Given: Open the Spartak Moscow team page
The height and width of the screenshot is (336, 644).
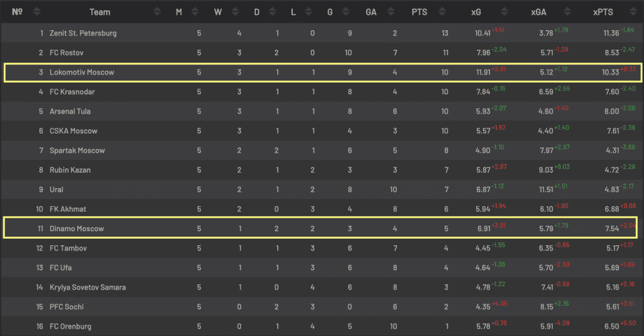Looking at the screenshot, I should tap(77, 151).
